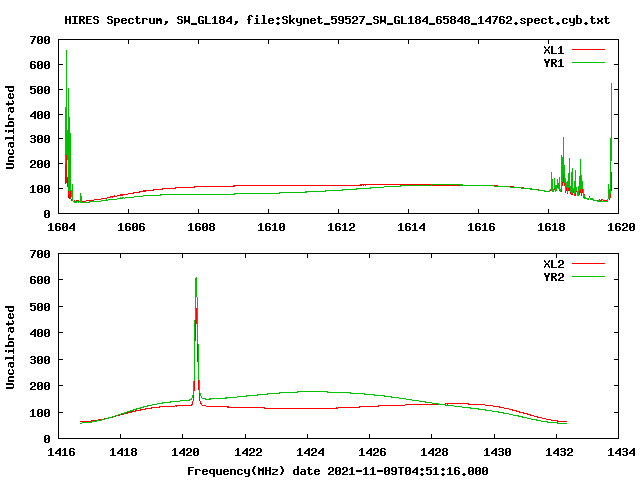Click the Frequency(MHz) date axis label
Image resolution: width=640 pixels, height=480 pixels.
click(x=338, y=471)
